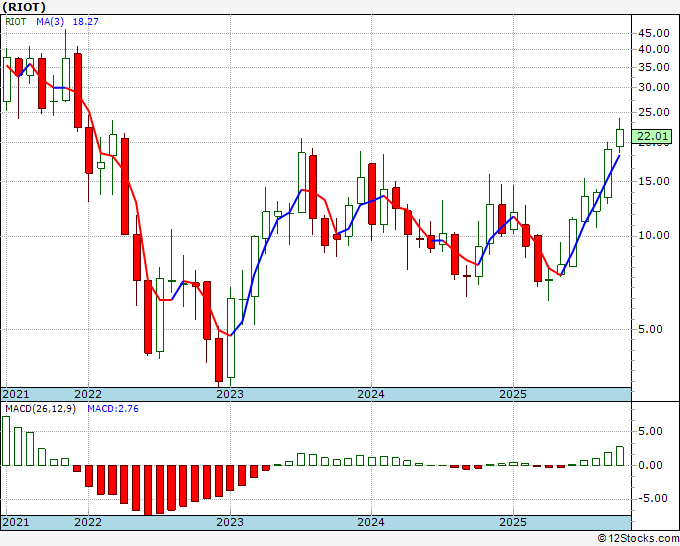This screenshot has width=680, height=546.
Task: Click the 15.00 price axis label
Action: pyautogui.click(x=654, y=181)
